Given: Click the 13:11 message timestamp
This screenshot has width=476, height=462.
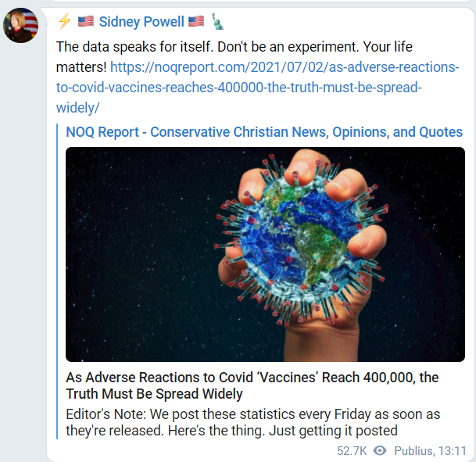Looking at the screenshot, I should tap(453, 451).
